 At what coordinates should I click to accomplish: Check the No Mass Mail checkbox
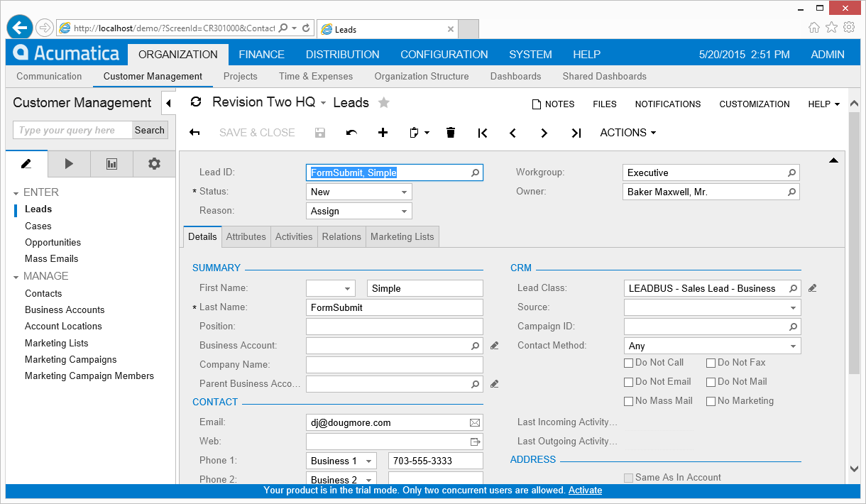[628, 401]
